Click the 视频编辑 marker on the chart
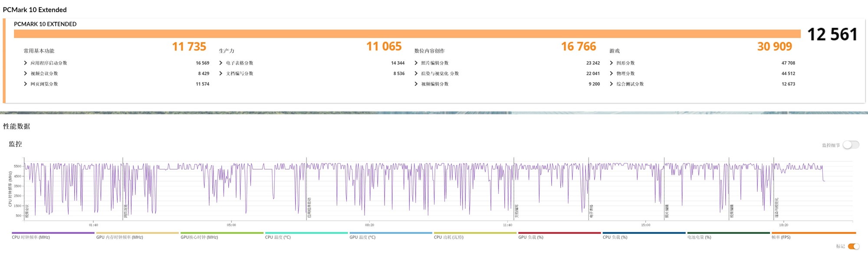The width and height of the screenshot is (868, 262). coord(731,211)
